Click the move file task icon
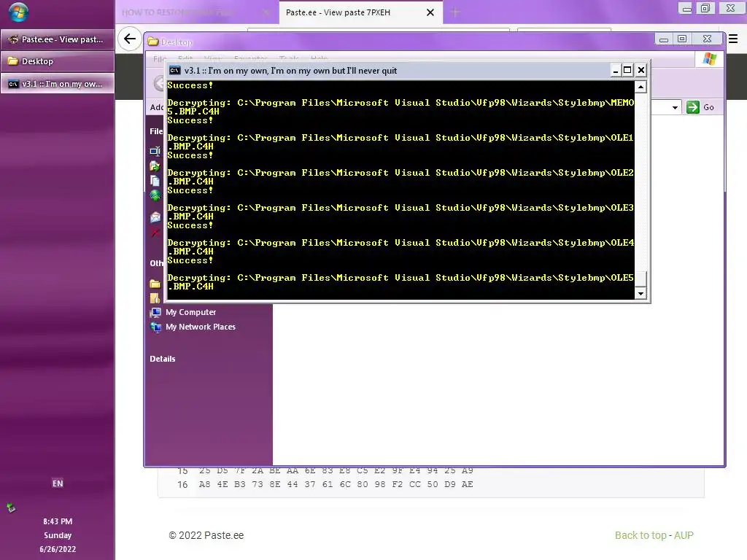747x560 pixels. (155, 166)
